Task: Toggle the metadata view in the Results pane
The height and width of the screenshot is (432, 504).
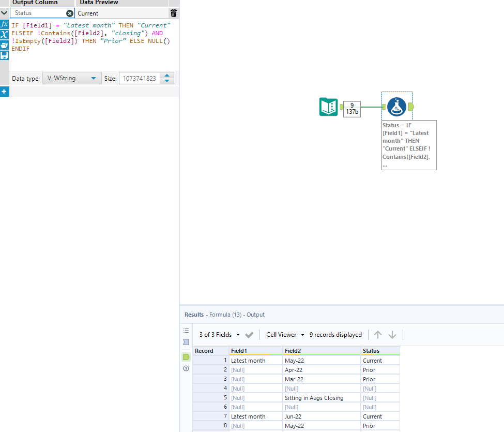Action: 186,342
